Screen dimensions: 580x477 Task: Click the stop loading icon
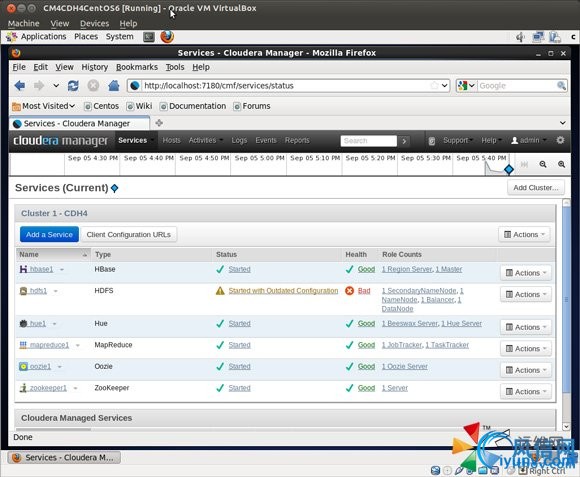[x=93, y=86]
